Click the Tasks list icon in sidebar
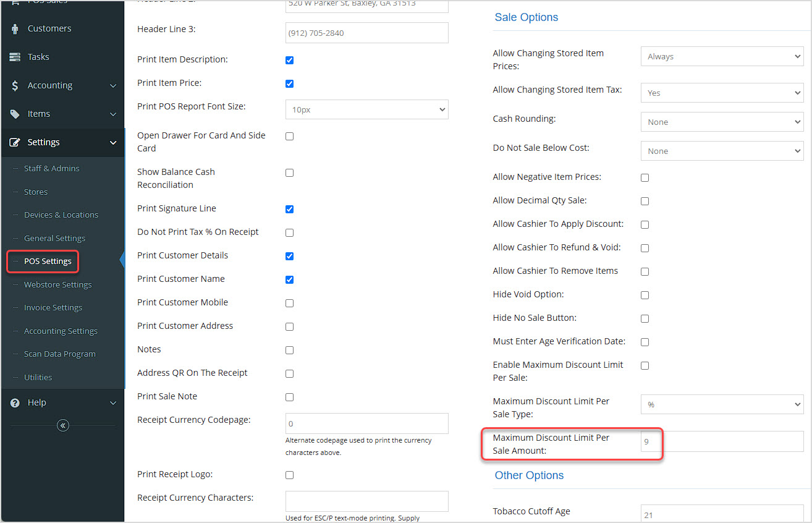 pos(15,57)
